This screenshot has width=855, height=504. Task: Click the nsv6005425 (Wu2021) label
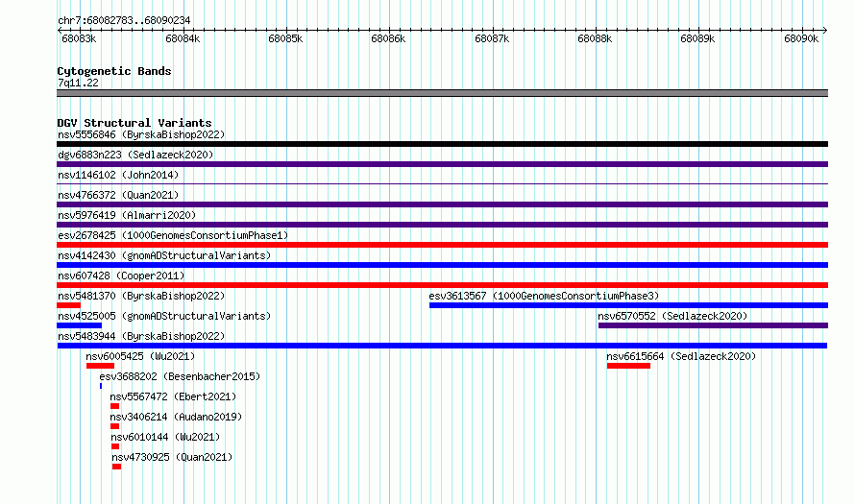point(140,356)
